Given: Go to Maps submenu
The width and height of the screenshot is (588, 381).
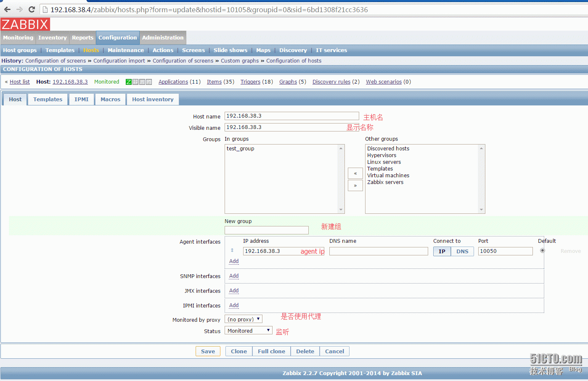Looking at the screenshot, I should (x=263, y=50).
